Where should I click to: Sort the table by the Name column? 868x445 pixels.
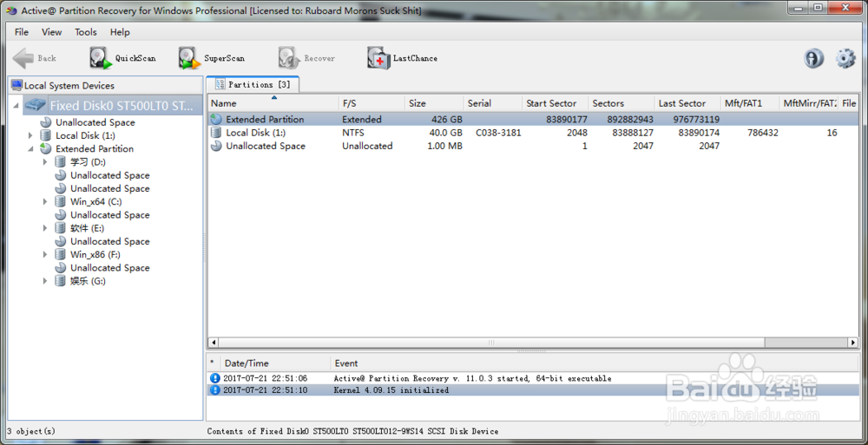(x=273, y=103)
